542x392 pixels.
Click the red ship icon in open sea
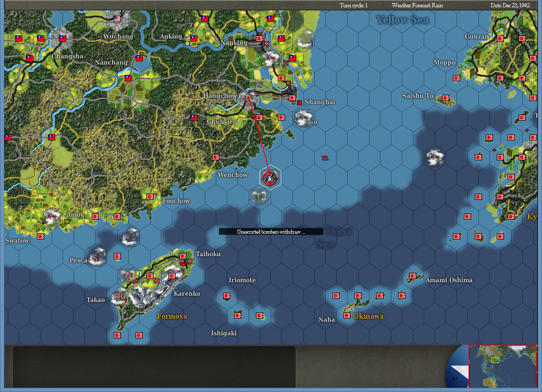pos(325,158)
